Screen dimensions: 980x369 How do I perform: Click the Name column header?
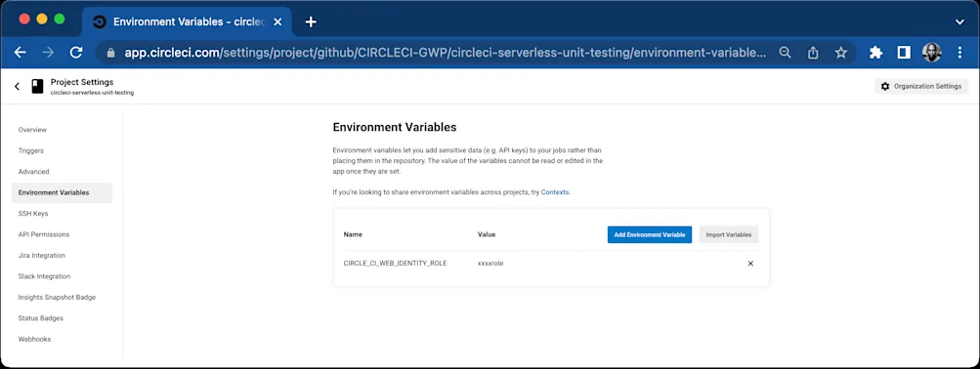click(x=353, y=234)
